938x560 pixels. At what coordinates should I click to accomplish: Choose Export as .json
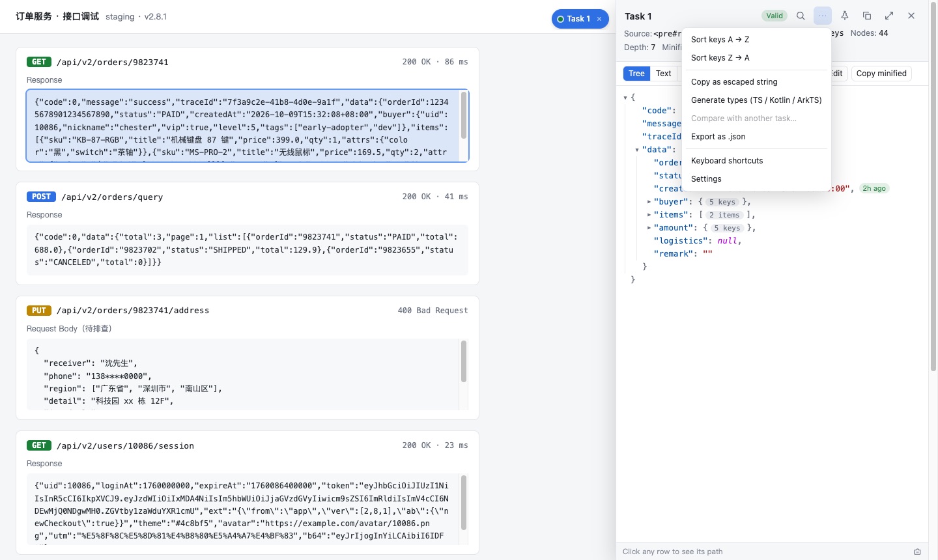pos(756,137)
